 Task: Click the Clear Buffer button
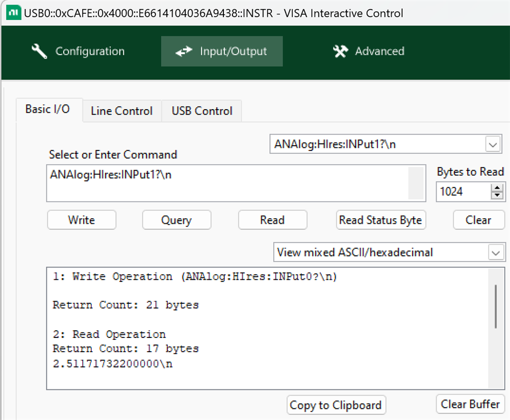pyautogui.click(x=470, y=404)
